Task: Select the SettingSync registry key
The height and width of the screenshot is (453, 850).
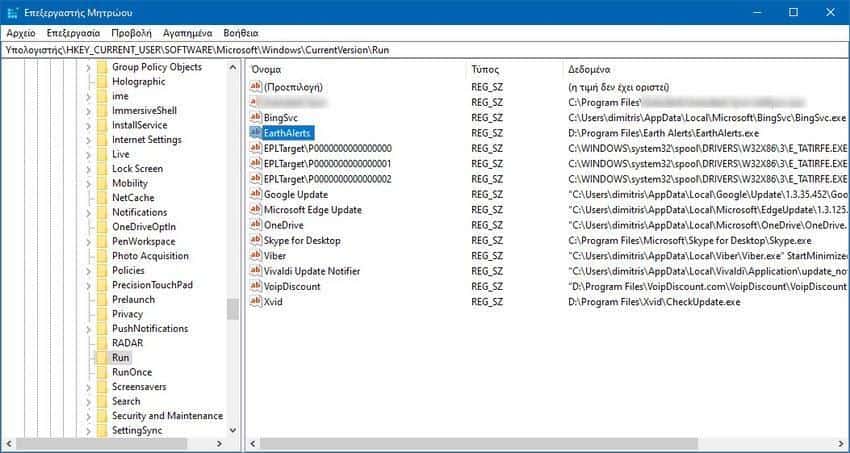Action: [137, 431]
